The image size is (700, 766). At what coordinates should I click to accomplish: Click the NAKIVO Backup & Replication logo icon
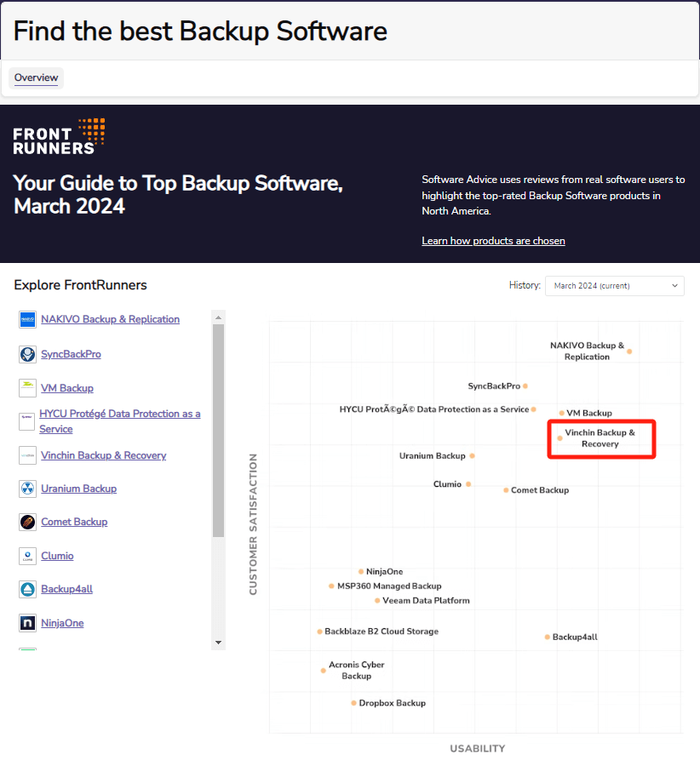point(27,319)
